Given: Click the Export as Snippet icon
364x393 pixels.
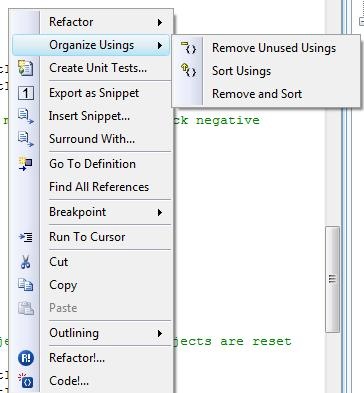Looking at the screenshot, I should coord(26,93).
